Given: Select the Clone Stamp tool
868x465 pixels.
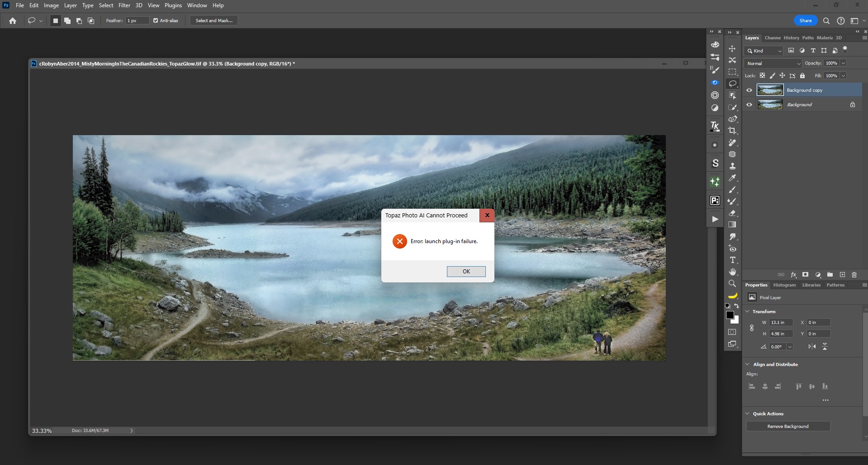Looking at the screenshot, I should point(732,166).
